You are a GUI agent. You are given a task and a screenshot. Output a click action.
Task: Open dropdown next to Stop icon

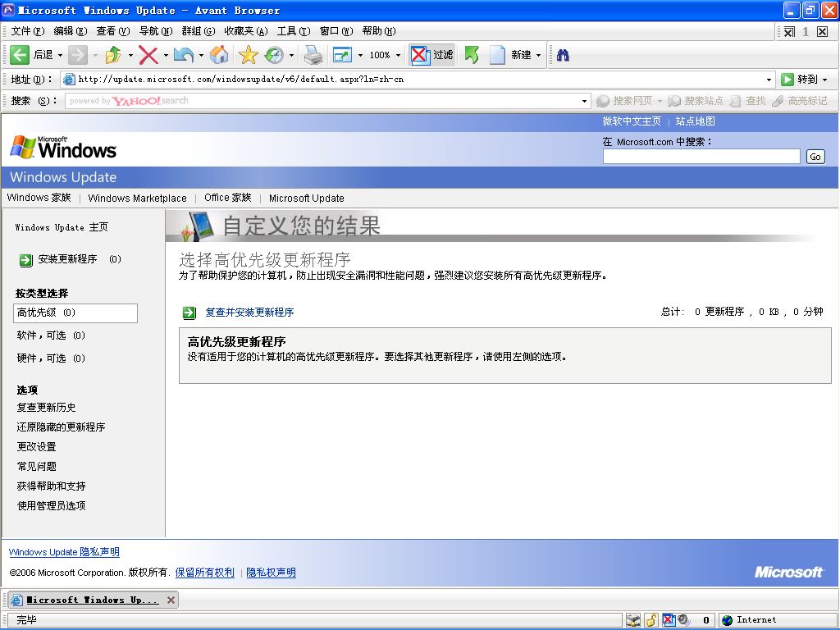[166, 55]
